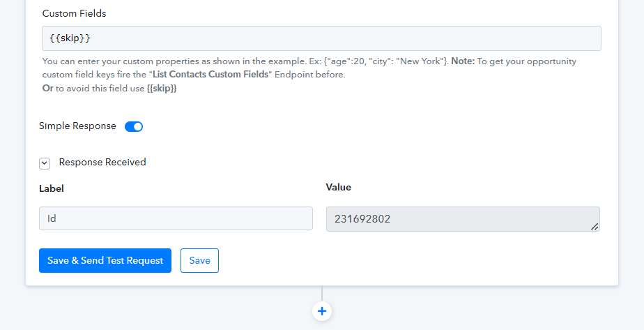
Task: Click the bold List Contacts Custom Fields text
Action: click(210, 75)
